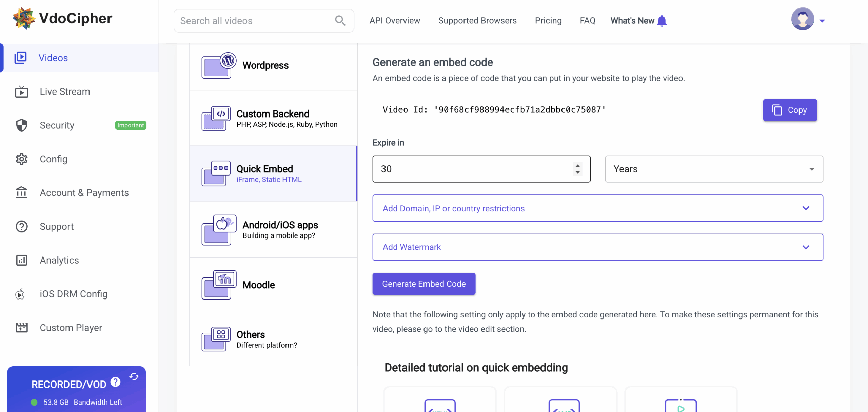Open the Years unit dropdown

714,169
